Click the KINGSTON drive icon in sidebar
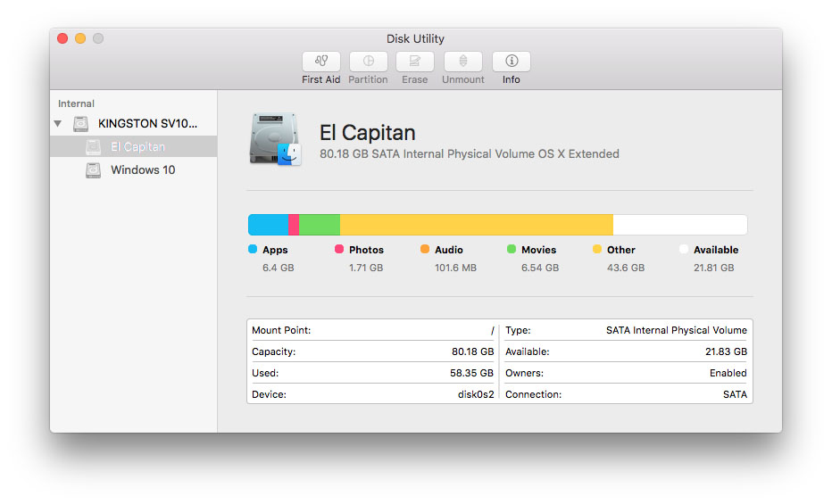This screenshot has height=504, width=832. pos(80,123)
